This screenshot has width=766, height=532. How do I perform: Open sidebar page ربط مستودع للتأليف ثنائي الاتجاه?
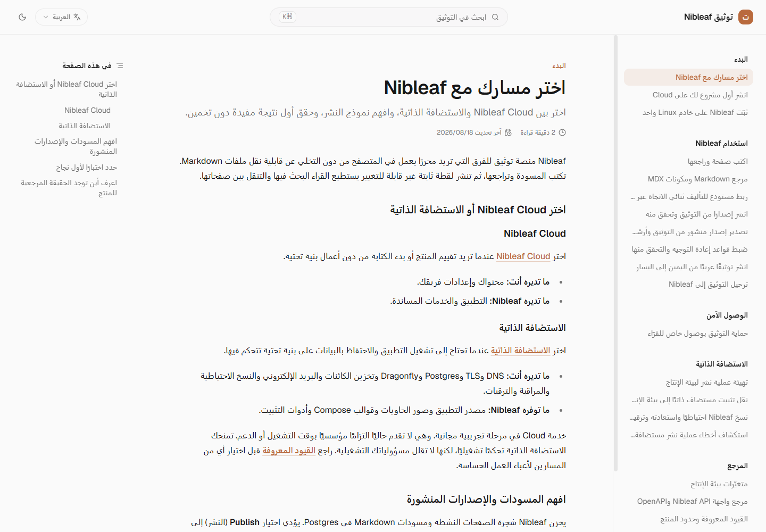689,196
